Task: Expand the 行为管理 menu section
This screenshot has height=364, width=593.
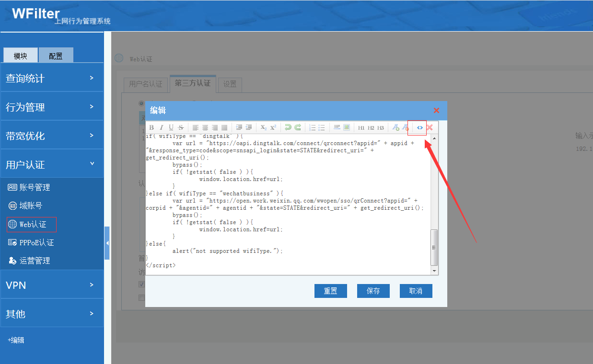Action: click(x=52, y=107)
